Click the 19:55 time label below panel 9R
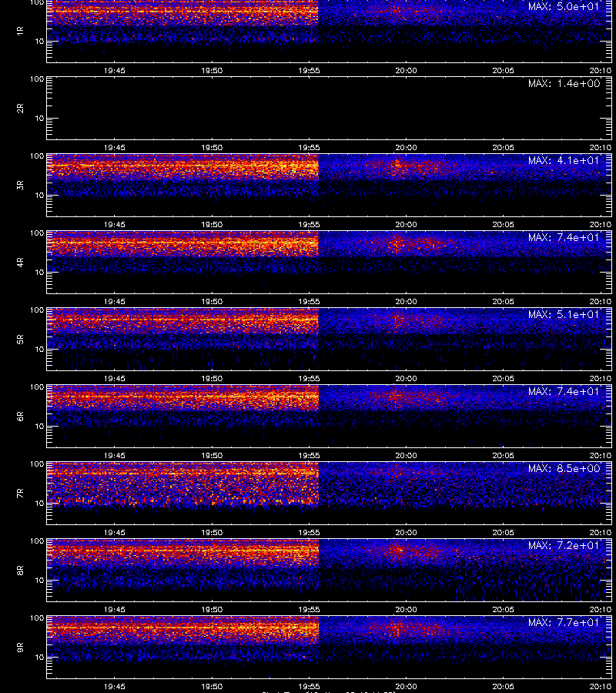The width and height of the screenshot is (616, 693). [x=309, y=687]
